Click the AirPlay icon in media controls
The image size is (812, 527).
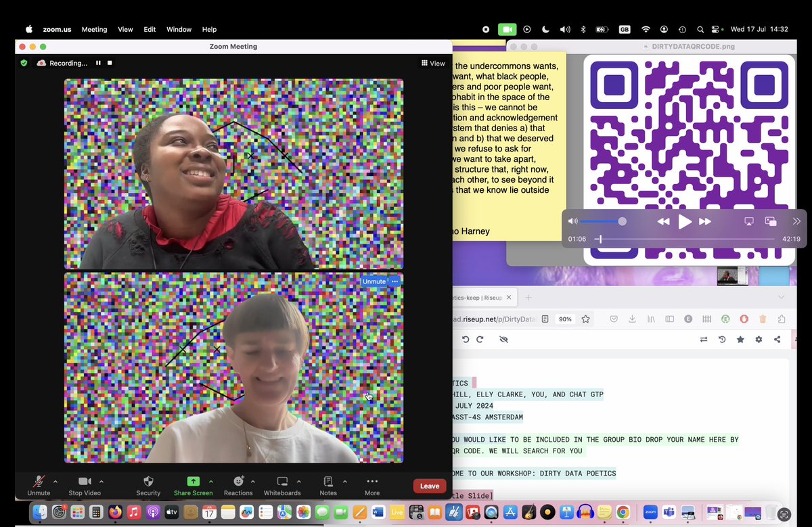pos(749,221)
